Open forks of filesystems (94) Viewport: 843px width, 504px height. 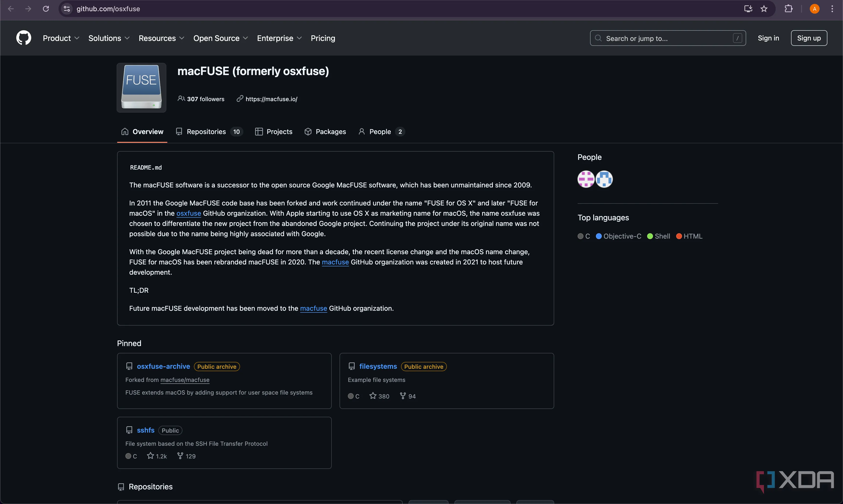(408, 396)
